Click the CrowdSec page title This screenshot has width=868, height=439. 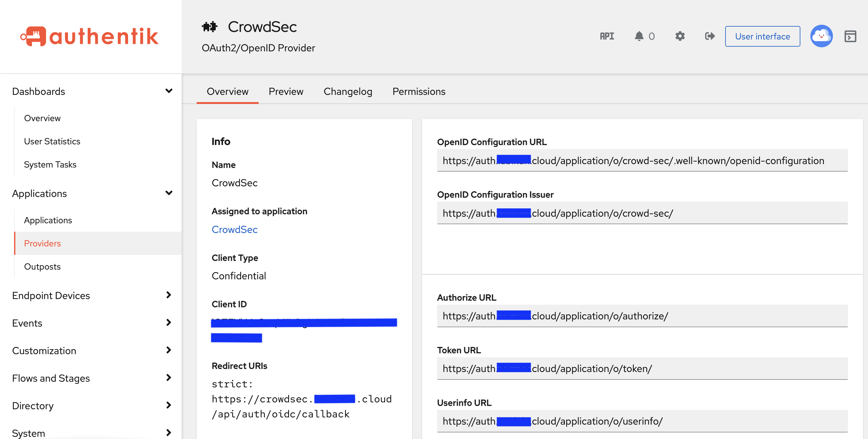click(262, 27)
